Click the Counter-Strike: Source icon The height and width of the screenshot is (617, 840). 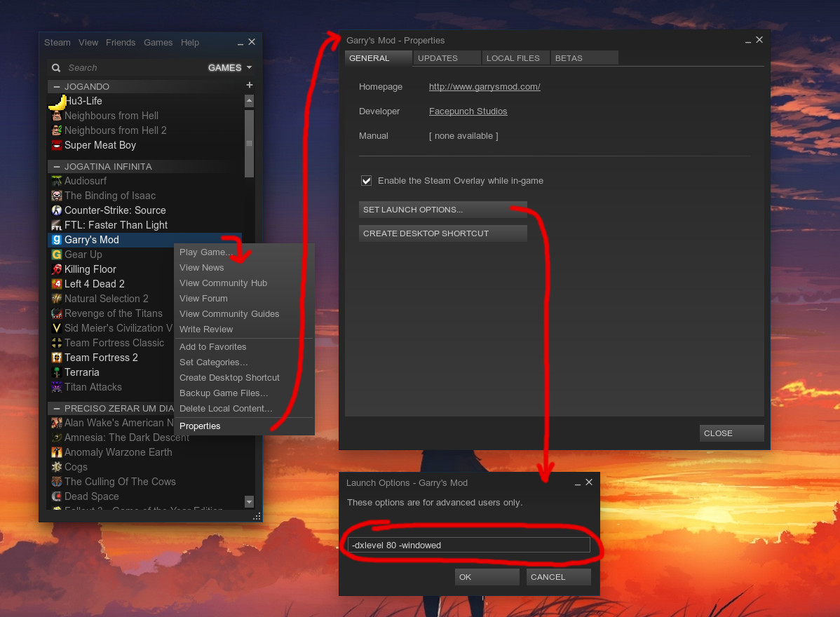[57, 210]
